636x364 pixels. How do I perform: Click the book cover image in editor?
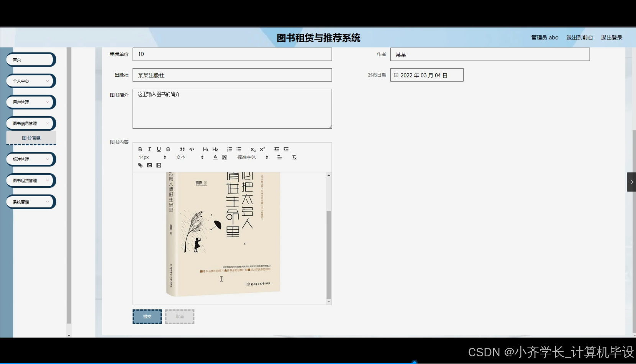[x=223, y=234]
